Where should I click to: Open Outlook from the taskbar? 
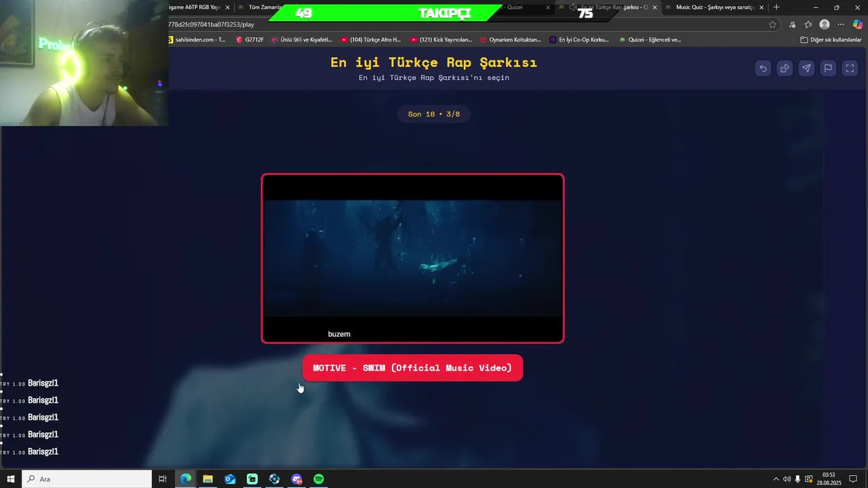pyautogui.click(x=230, y=479)
